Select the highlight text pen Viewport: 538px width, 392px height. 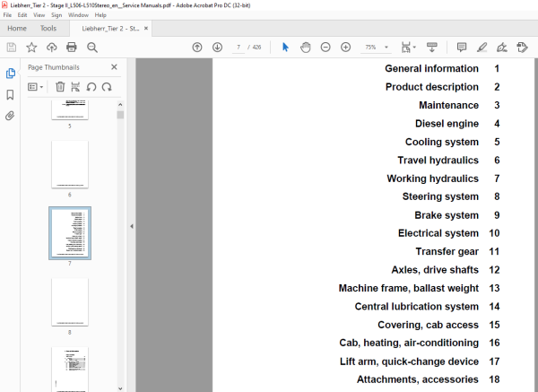[x=482, y=47]
